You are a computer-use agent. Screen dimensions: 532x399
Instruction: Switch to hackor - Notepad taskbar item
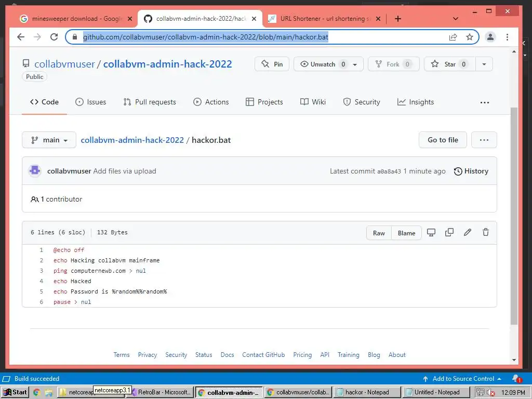click(367, 393)
